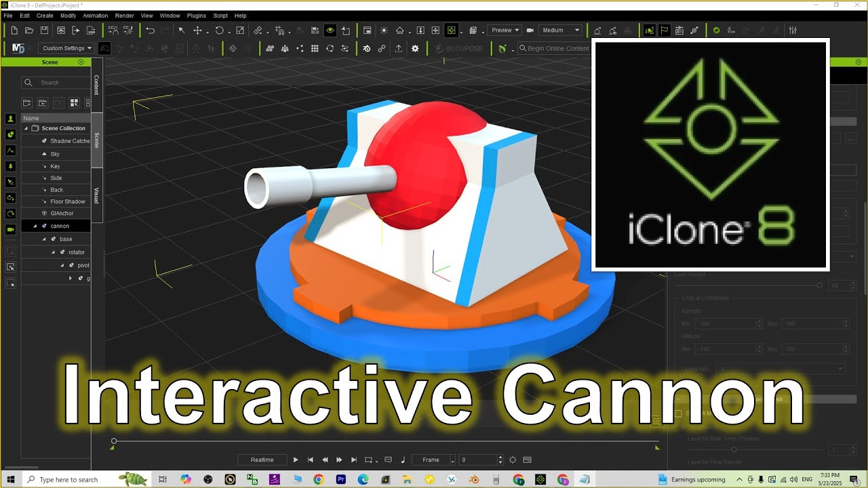Image resolution: width=868 pixels, height=488 pixels.
Task: Jump to the last frame
Action: click(353, 460)
